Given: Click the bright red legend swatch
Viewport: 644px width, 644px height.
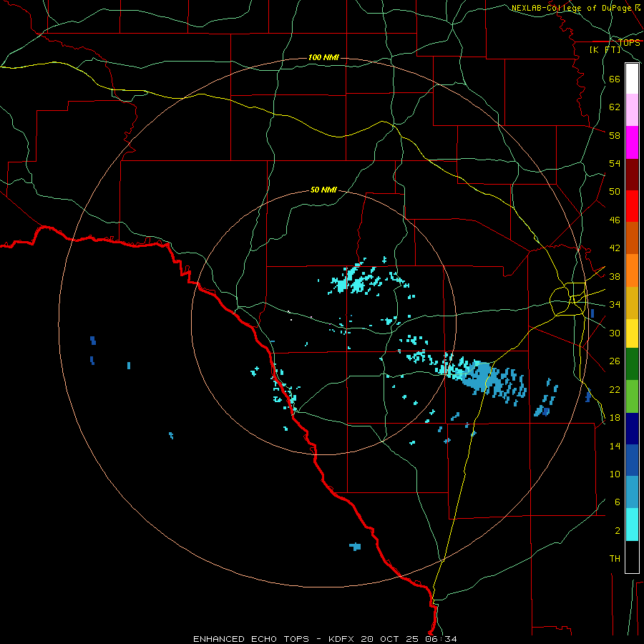Looking at the screenshot, I should pos(632,206).
